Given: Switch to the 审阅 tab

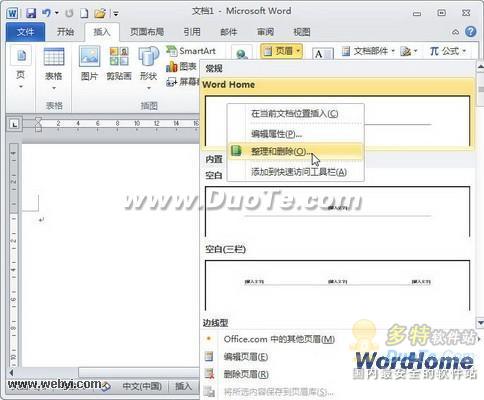Looking at the screenshot, I should (265, 32).
